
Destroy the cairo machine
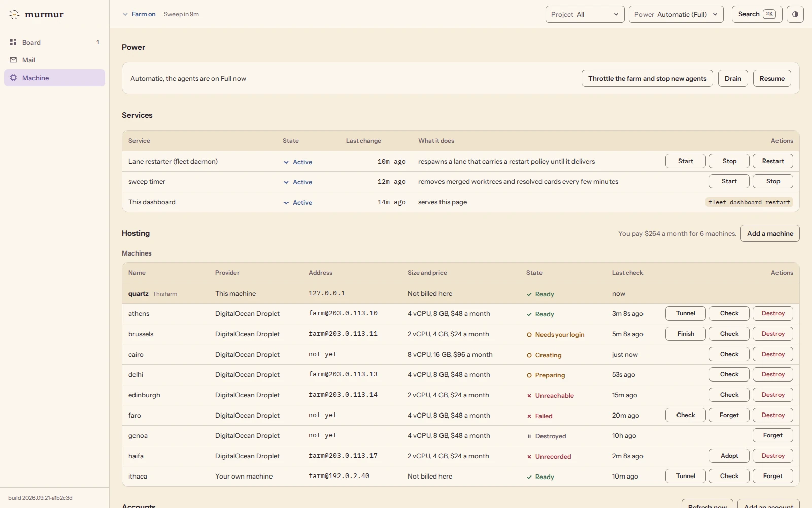tap(773, 354)
